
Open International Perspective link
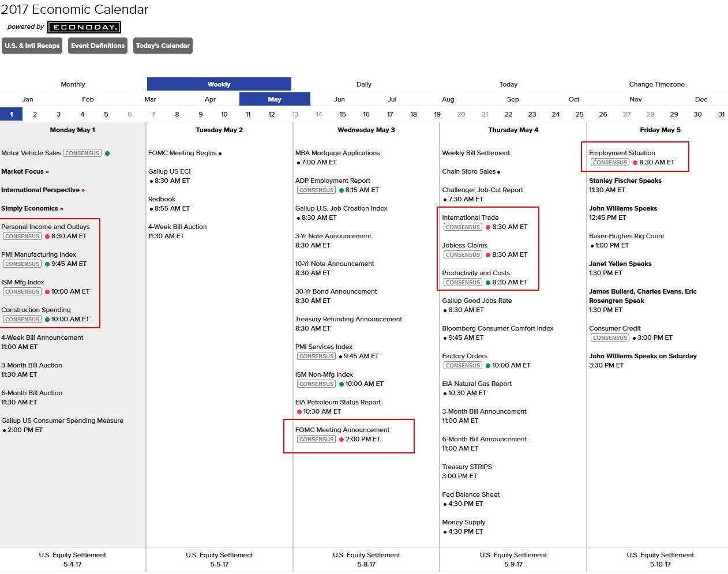[43, 190]
